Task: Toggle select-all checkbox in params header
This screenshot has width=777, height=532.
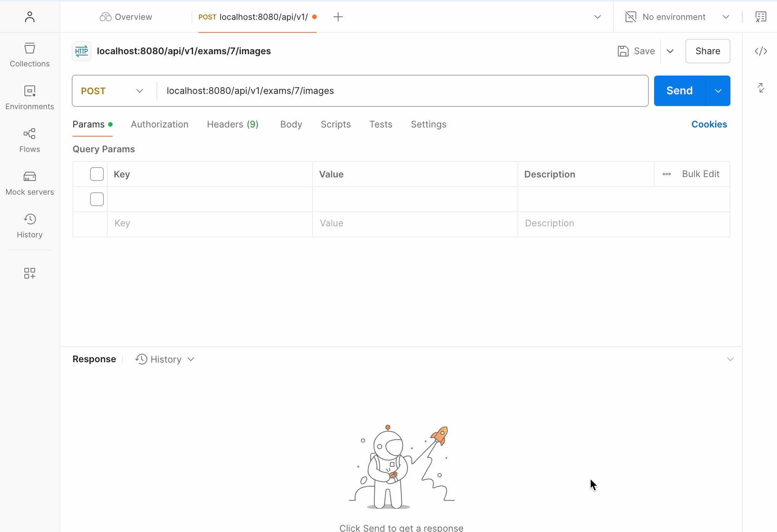Action: click(x=97, y=174)
